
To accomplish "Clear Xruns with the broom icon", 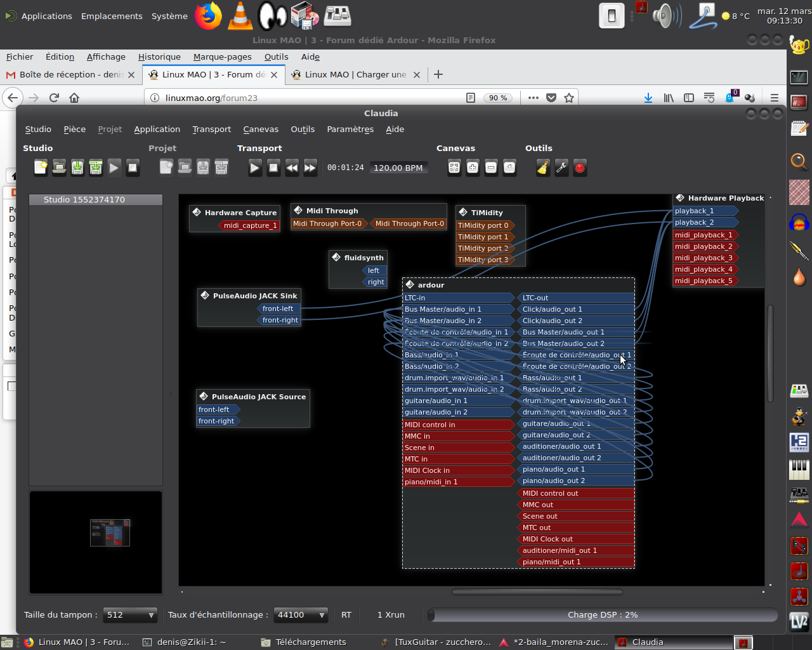I will click(543, 168).
